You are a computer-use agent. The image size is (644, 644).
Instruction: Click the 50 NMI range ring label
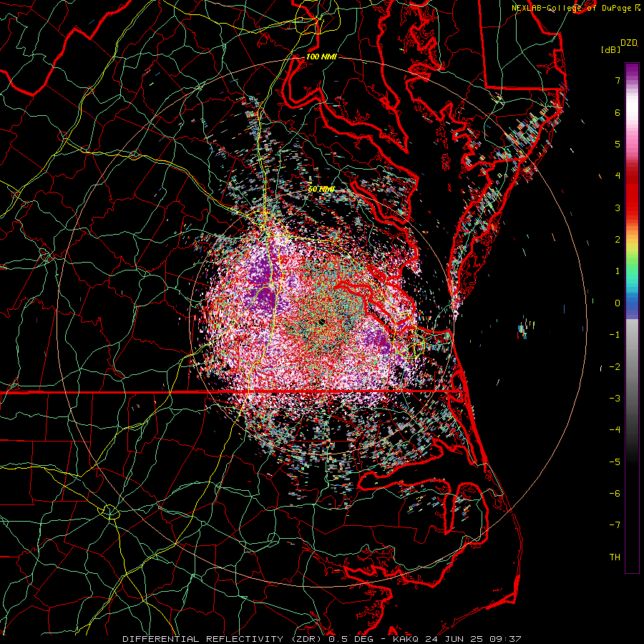click(321, 189)
